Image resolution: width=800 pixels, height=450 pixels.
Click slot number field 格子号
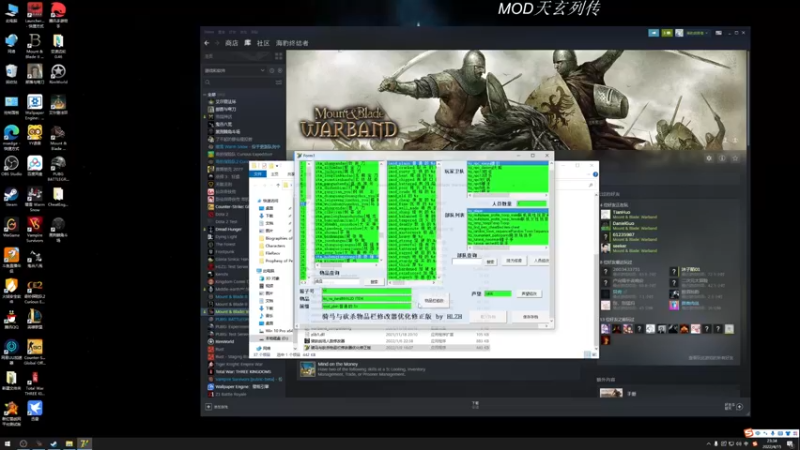[x=366, y=291]
